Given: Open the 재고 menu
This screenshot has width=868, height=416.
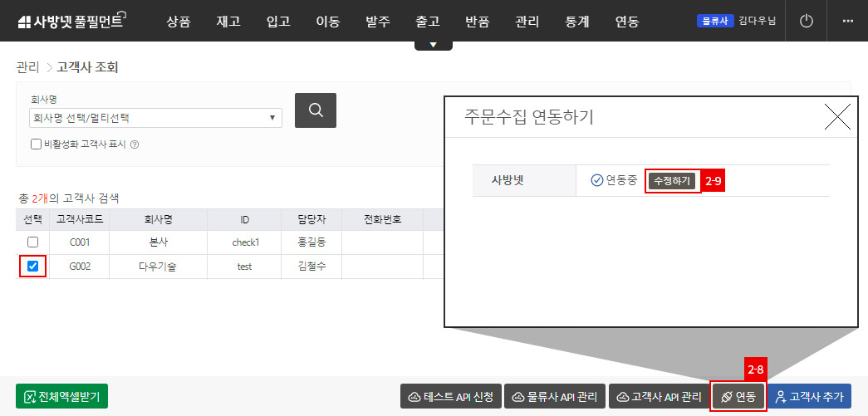Looking at the screenshot, I should point(228,22).
